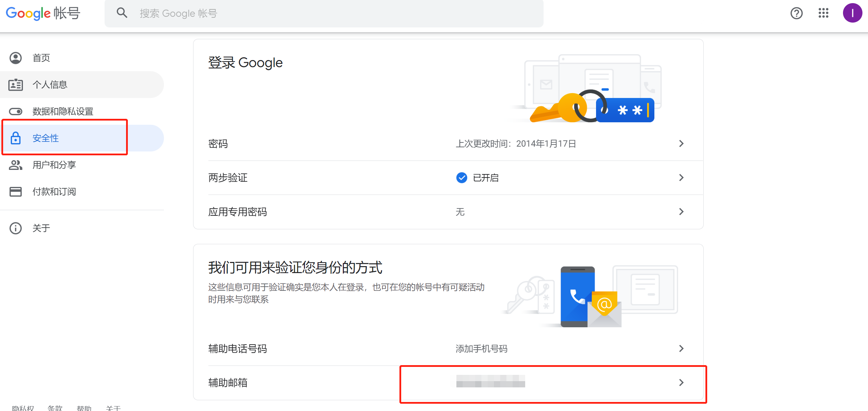This screenshot has height=411, width=868.
Task: Open the purple account avatar
Action: (852, 13)
